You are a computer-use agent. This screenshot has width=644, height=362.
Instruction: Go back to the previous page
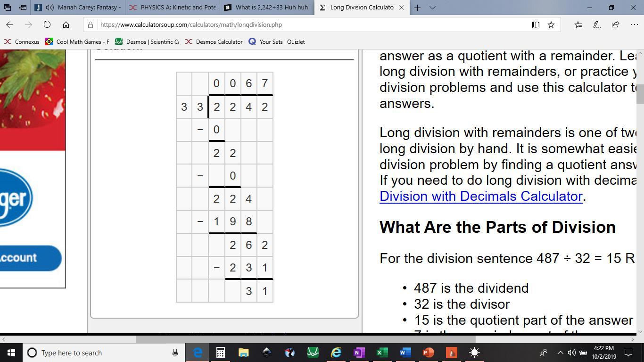click(10, 25)
